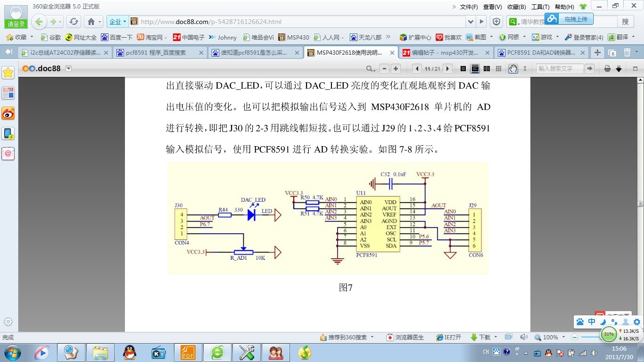Go to the browser home page icon
Viewport: 644px width, 362px height.
click(x=91, y=22)
